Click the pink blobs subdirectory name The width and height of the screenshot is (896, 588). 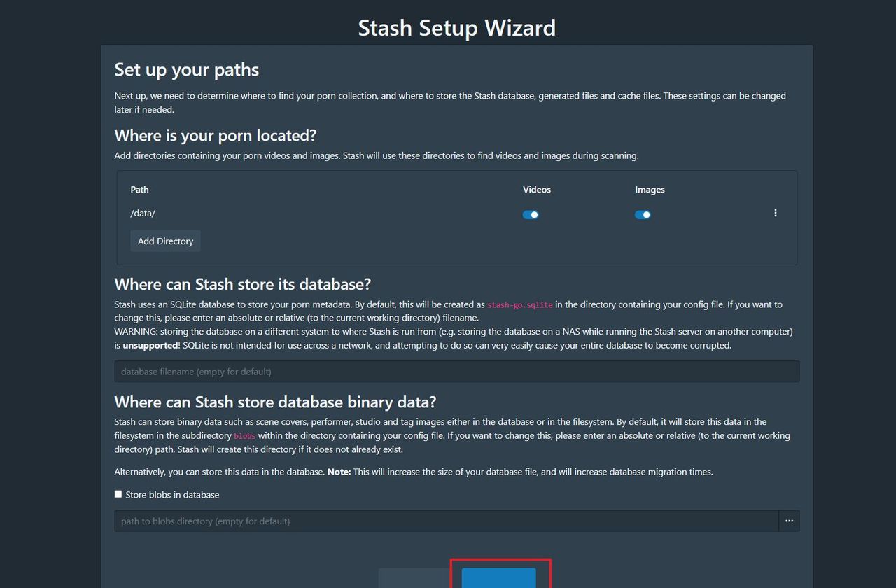[x=244, y=436]
